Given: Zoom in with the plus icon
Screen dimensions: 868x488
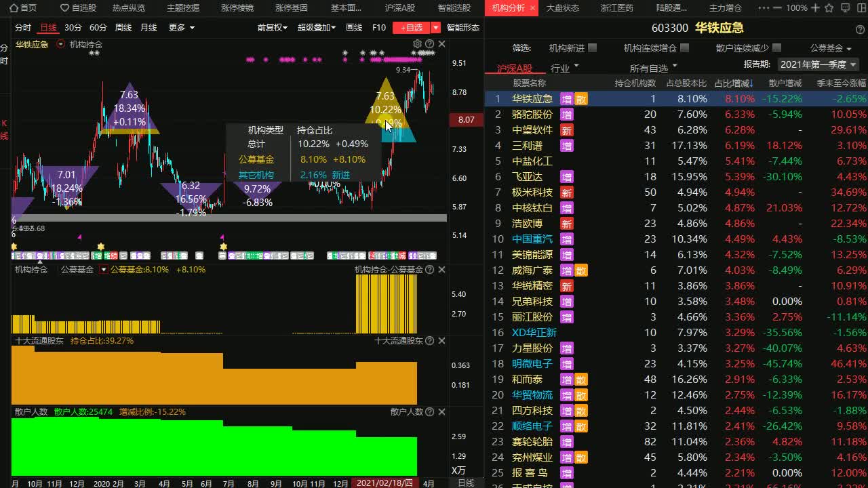Looking at the screenshot, I should (x=814, y=8).
